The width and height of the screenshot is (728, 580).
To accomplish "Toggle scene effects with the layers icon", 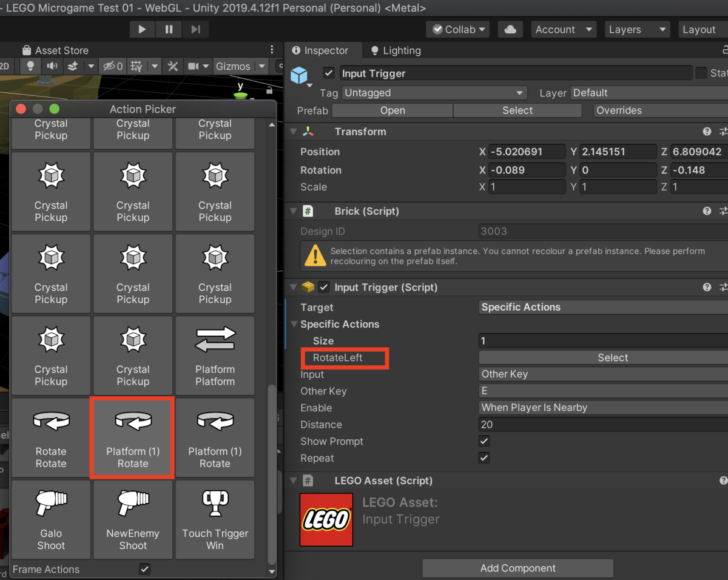I will tap(72, 66).
